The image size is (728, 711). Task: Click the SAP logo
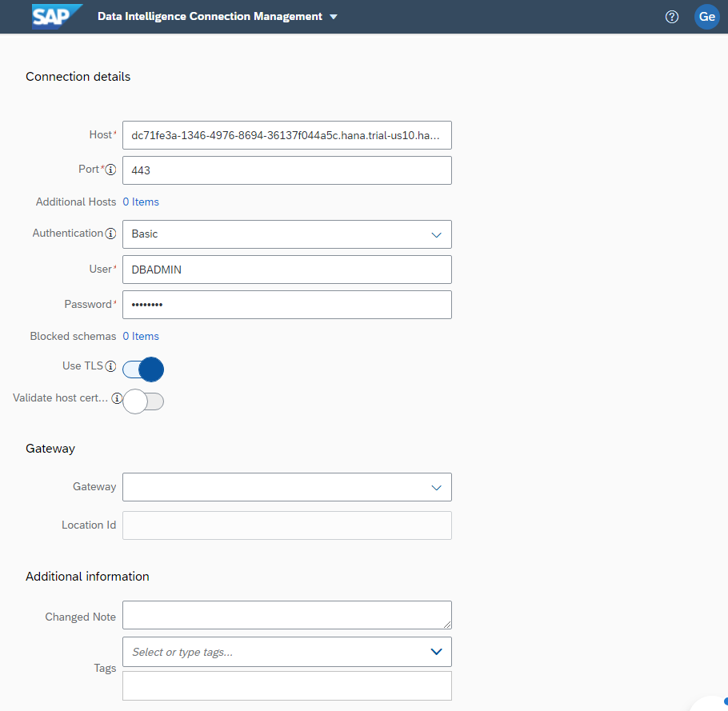(x=58, y=17)
